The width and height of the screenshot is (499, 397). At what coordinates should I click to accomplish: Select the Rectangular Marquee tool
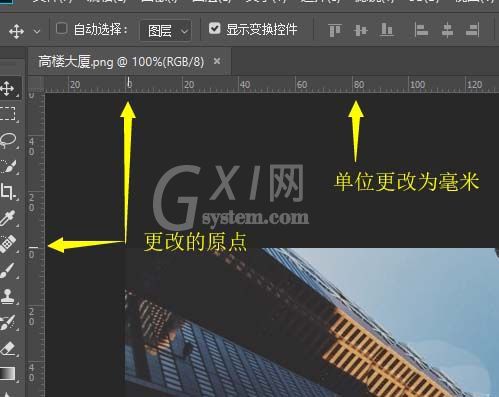coord(7,113)
